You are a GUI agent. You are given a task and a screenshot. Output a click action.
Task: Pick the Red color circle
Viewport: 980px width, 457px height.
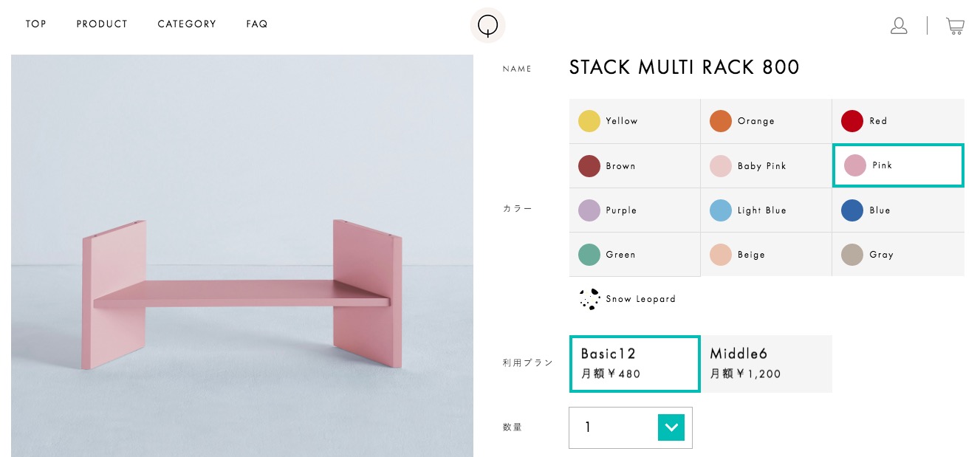852,121
